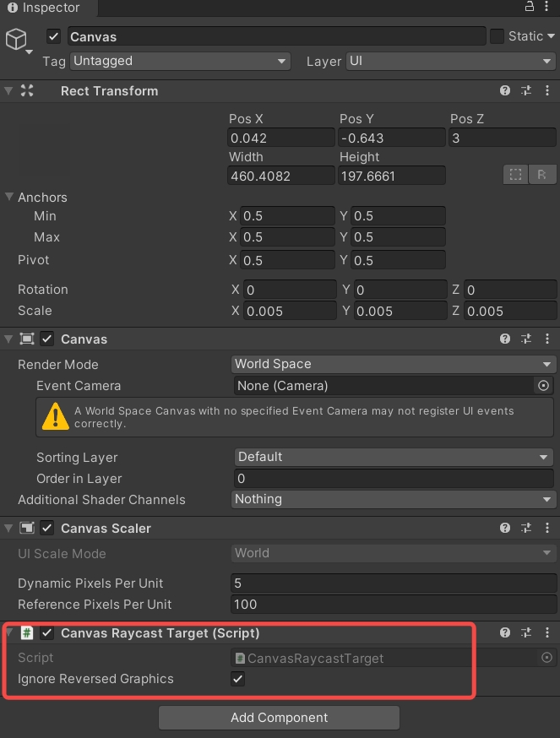Toggle Rect Transform blueprint mode button
Image resolution: width=560 pixels, height=738 pixels.
pos(515,175)
